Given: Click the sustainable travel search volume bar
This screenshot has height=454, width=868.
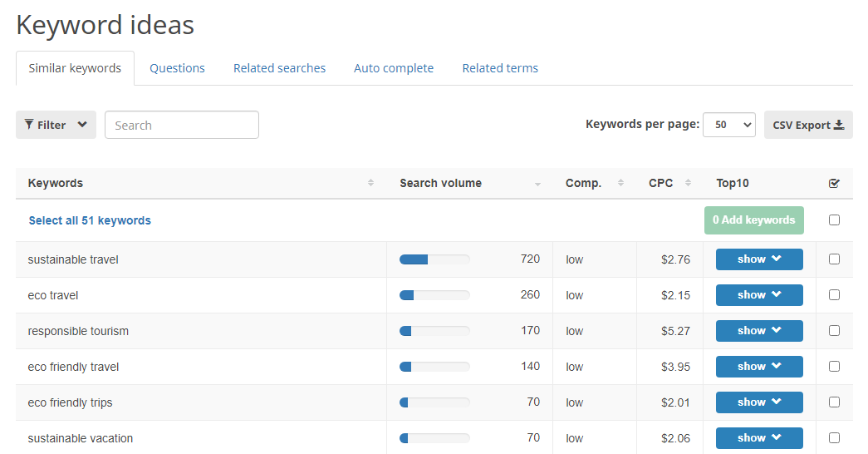Looking at the screenshot, I should point(434,259).
